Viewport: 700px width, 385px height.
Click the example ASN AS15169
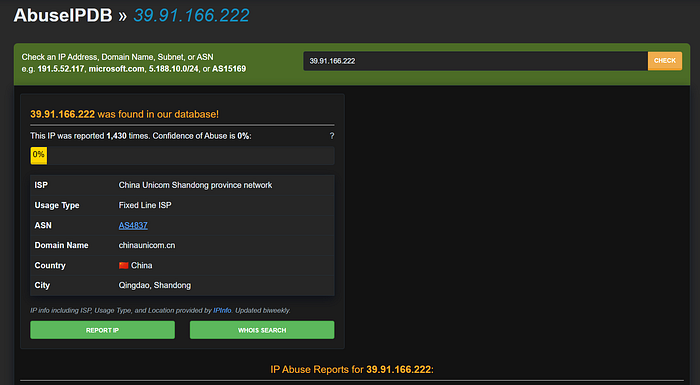click(229, 69)
